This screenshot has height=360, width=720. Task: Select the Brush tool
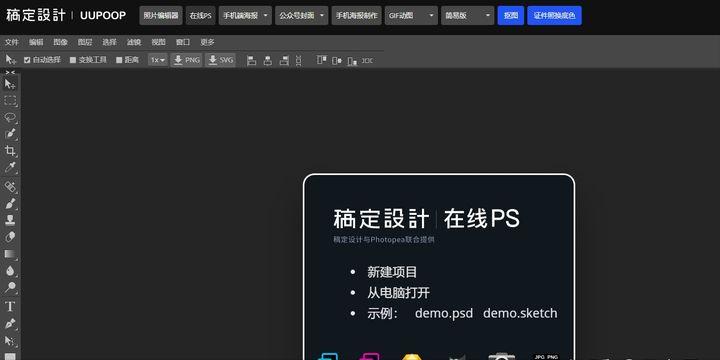tap(10, 203)
